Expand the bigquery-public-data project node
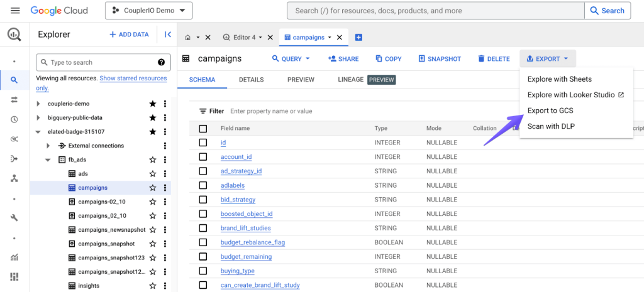The image size is (644, 292). tap(38, 117)
